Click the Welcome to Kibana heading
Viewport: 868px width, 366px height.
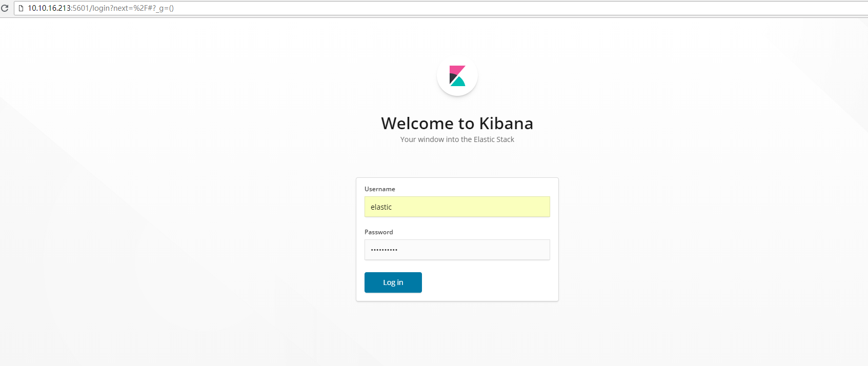(457, 124)
